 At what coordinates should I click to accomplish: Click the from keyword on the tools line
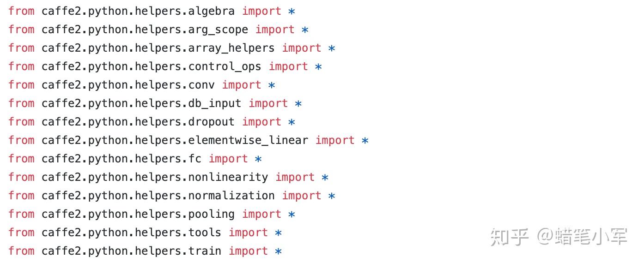coord(21,233)
